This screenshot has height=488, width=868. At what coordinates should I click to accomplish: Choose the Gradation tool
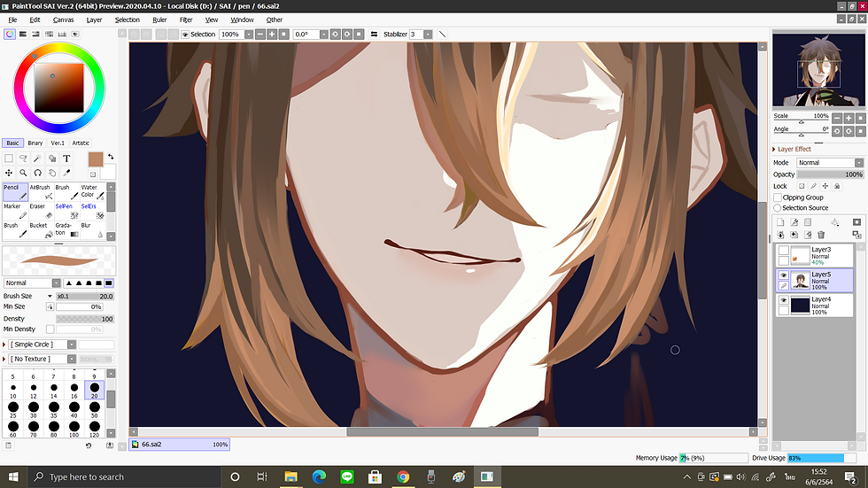click(x=66, y=229)
